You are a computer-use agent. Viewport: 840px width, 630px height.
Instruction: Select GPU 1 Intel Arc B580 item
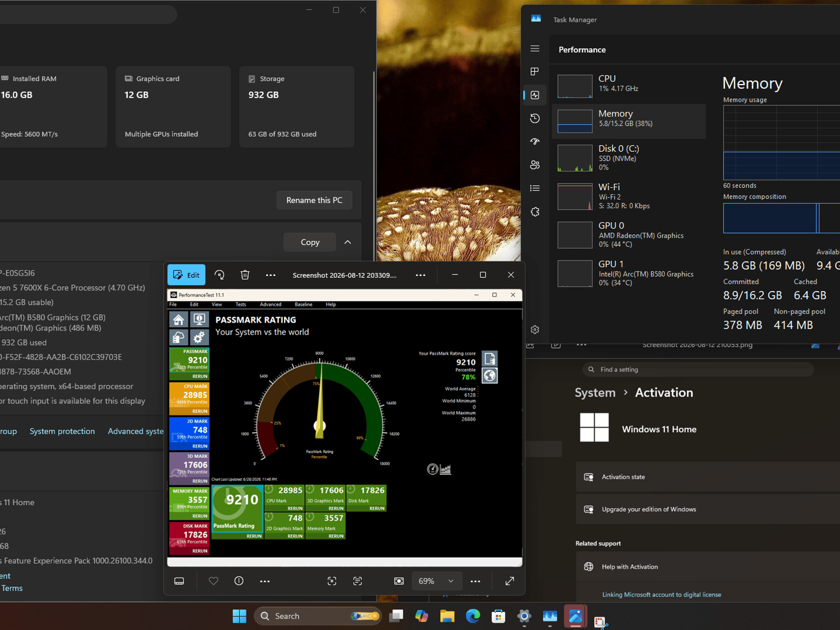pos(629,274)
